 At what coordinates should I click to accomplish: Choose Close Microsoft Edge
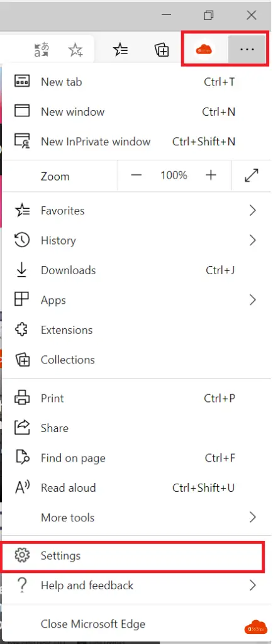pos(135,625)
